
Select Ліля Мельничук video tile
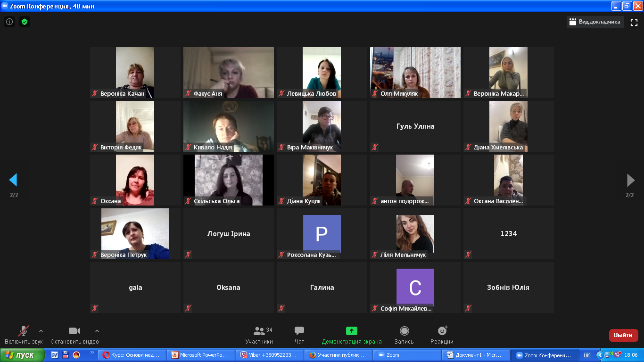coord(415,234)
